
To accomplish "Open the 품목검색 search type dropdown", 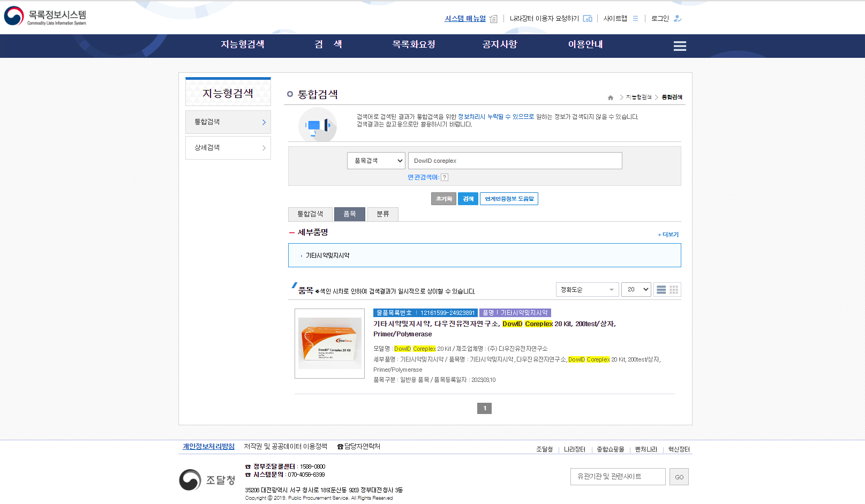I will [x=376, y=161].
